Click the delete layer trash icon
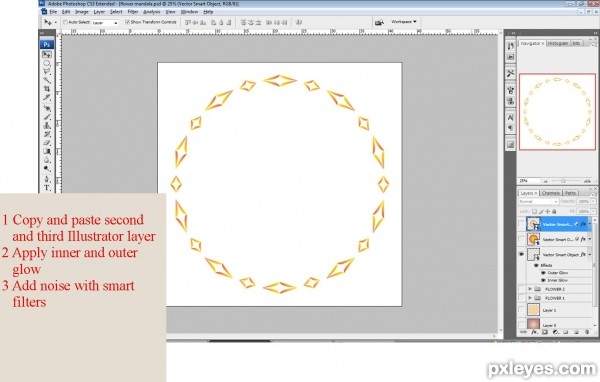 click(587, 332)
